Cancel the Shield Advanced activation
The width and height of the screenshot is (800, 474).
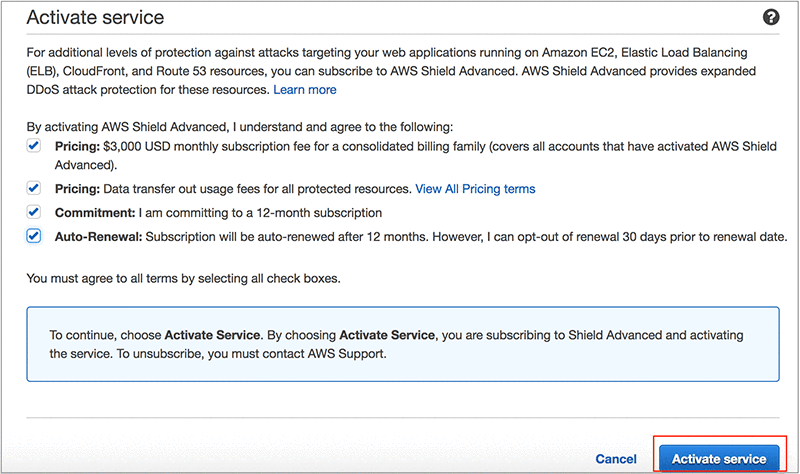point(616,459)
